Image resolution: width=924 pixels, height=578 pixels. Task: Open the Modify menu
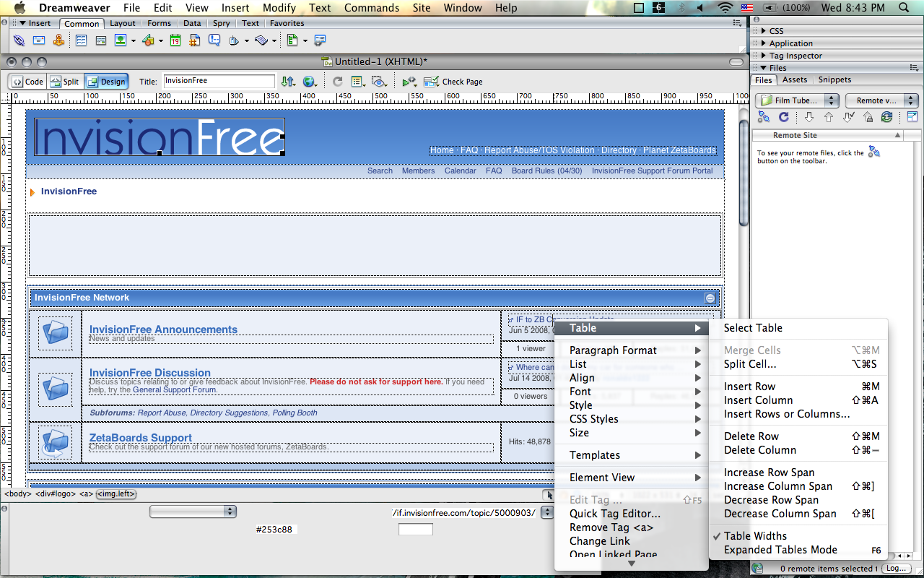[279, 8]
